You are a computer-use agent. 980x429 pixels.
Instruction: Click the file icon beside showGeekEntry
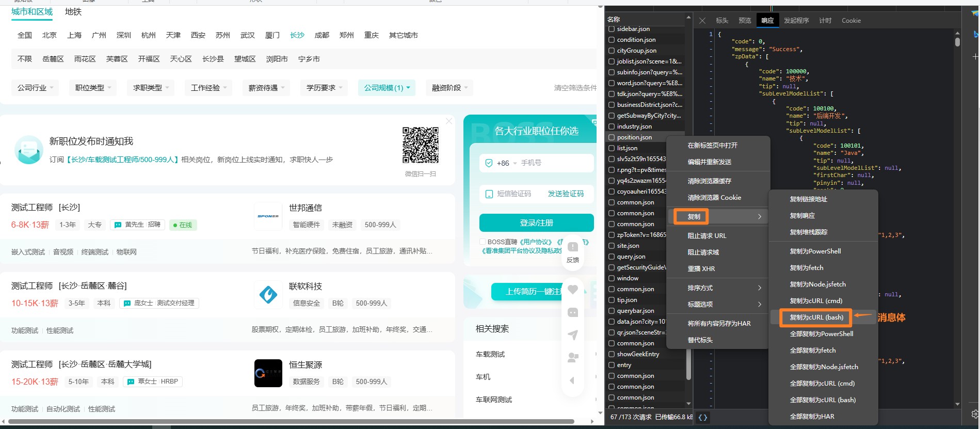point(612,354)
